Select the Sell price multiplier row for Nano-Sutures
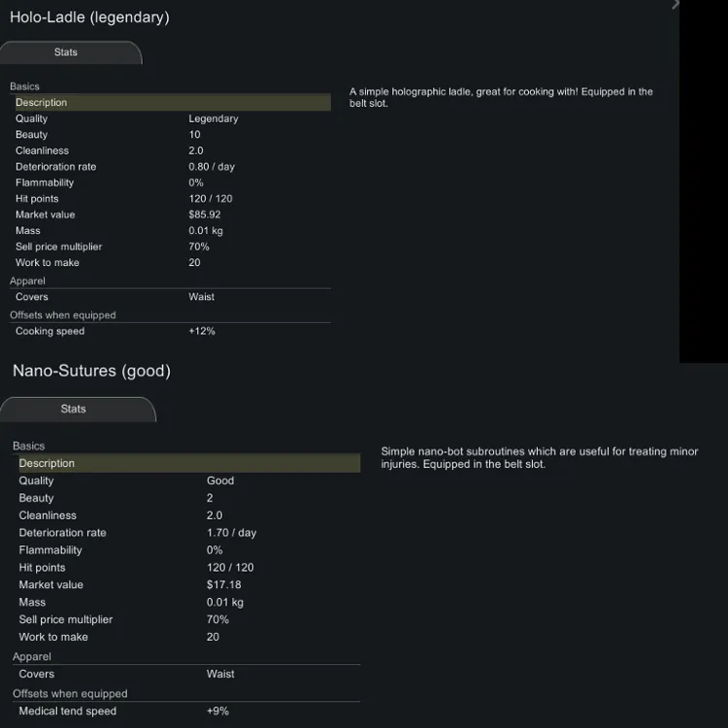 pos(187,620)
